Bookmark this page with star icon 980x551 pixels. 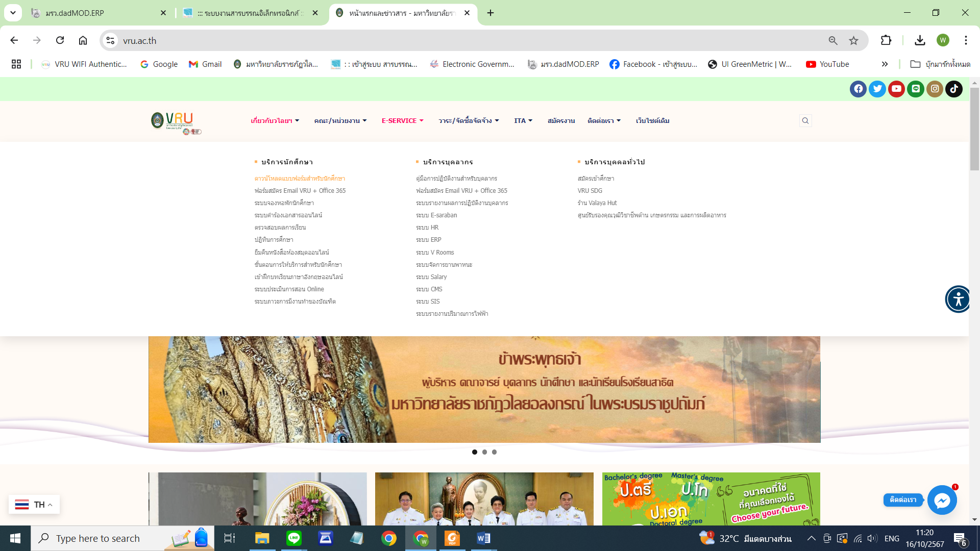(853, 41)
